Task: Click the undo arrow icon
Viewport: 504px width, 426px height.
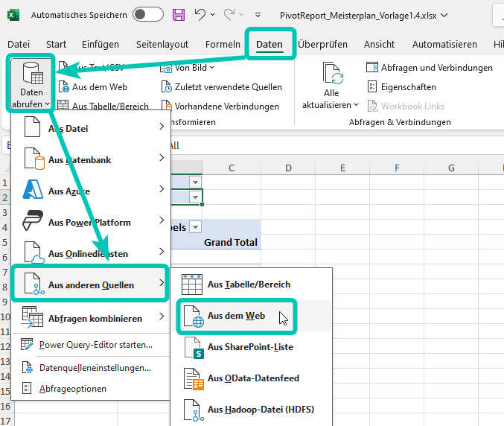Action: pyautogui.click(x=200, y=15)
